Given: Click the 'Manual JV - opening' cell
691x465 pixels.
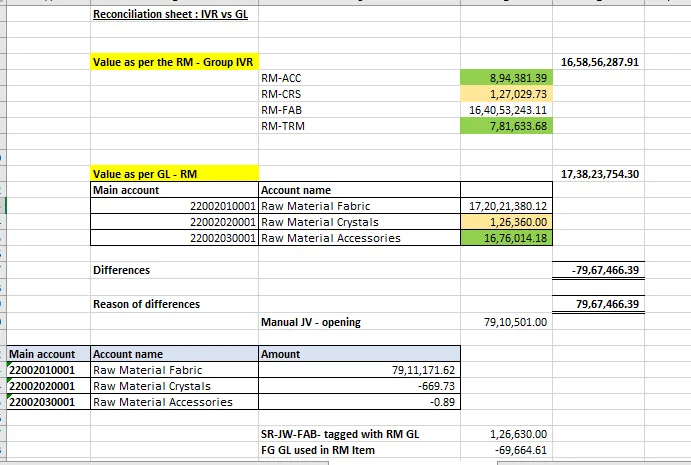Looking at the screenshot, I should point(359,322).
